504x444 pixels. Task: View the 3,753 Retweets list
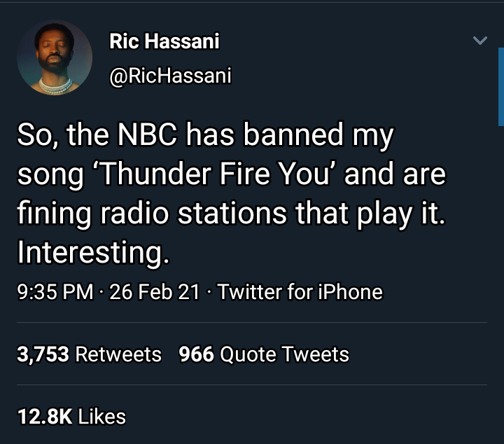[x=89, y=354]
